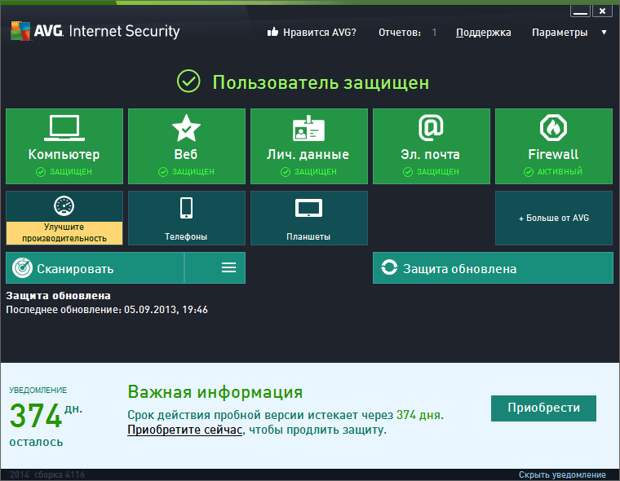Click the Защита обновлена update button
This screenshot has width=620, height=481.
click(x=493, y=268)
